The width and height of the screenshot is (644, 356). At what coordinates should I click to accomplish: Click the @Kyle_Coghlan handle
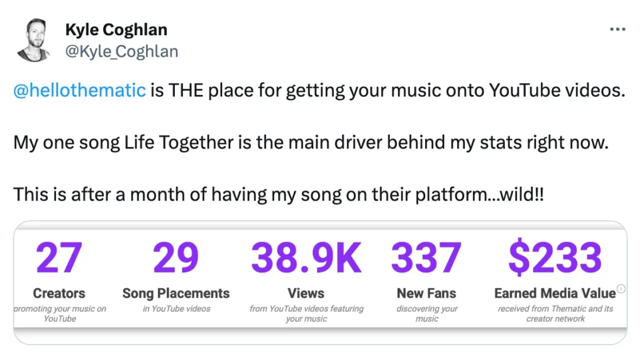click(x=121, y=52)
